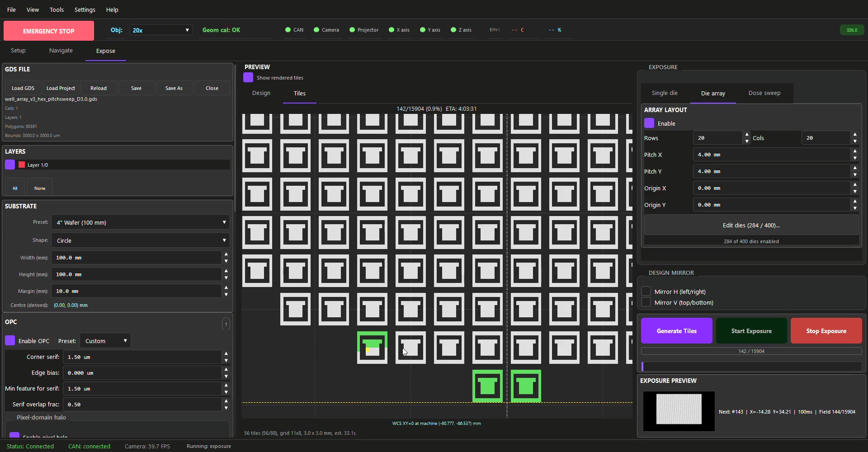Click the Start Exposure button
868x452 pixels.
pyautogui.click(x=751, y=331)
